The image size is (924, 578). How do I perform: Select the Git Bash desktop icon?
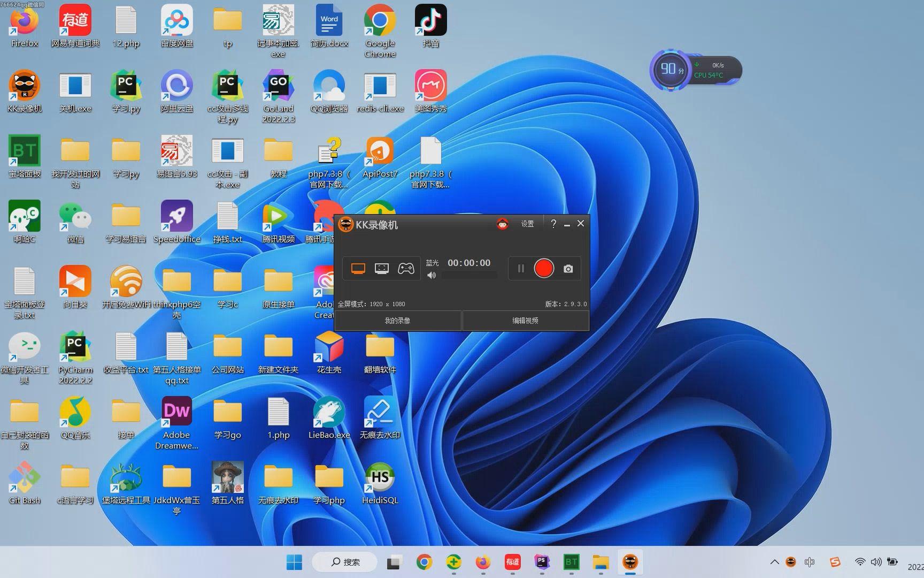(x=25, y=483)
